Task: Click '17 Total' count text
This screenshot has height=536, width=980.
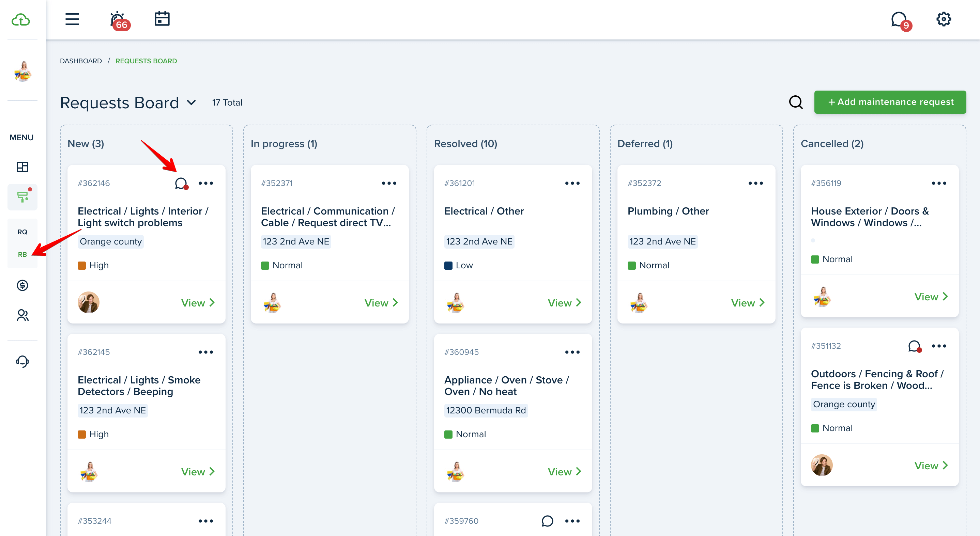Action: pyautogui.click(x=227, y=103)
